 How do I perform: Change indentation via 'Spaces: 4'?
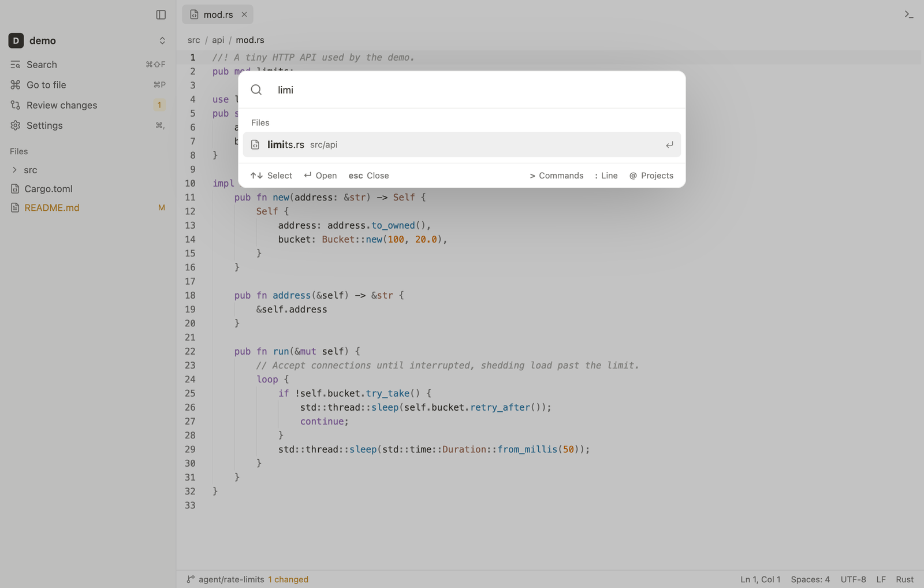(810, 579)
